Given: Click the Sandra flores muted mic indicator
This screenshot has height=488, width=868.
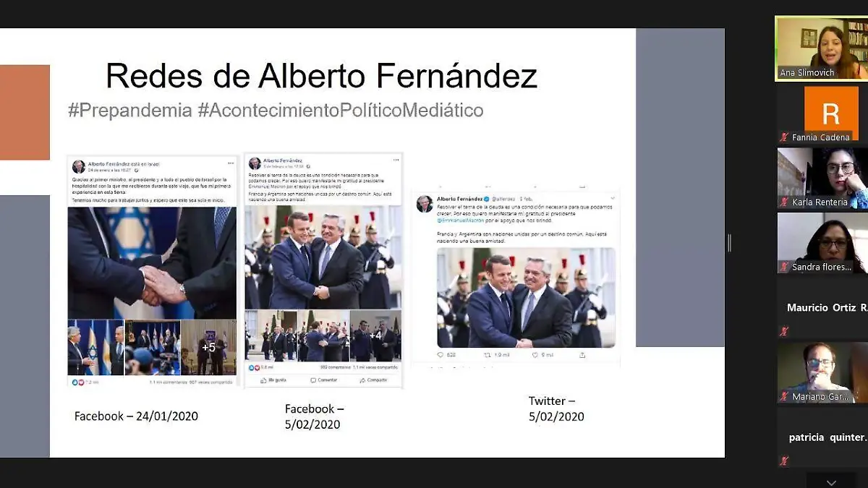Looking at the screenshot, I should 783,267.
